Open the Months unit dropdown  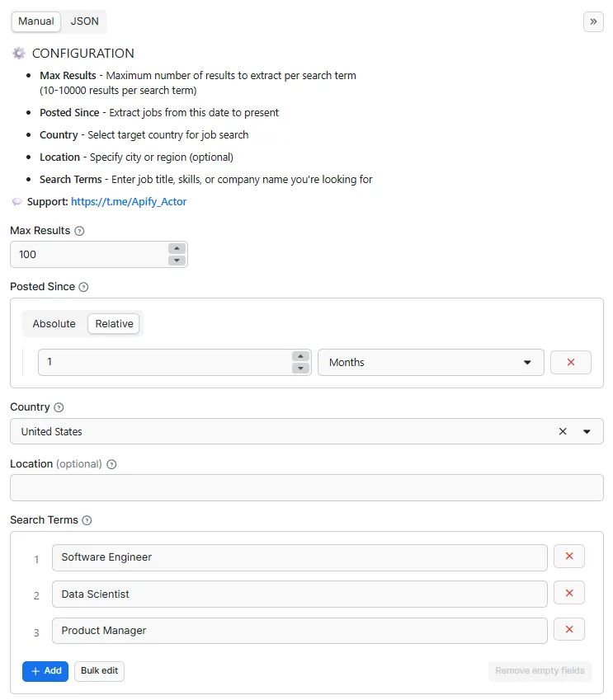coord(431,362)
